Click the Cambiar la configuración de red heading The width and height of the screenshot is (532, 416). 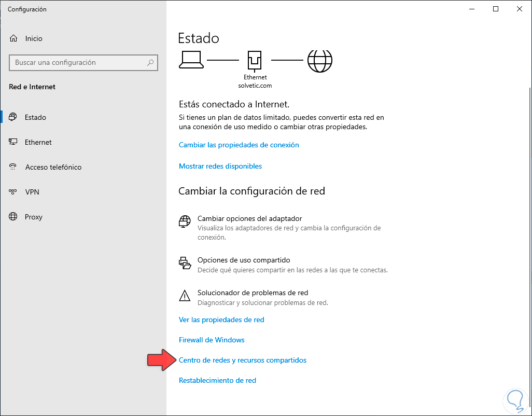click(x=252, y=191)
